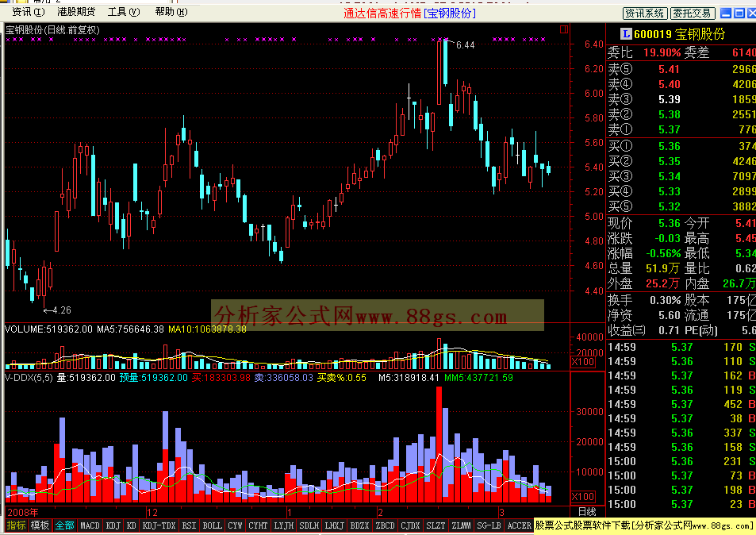Click the 净资 5.60 value
Viewport: 756px width, 535px height.
pos(670,315)
